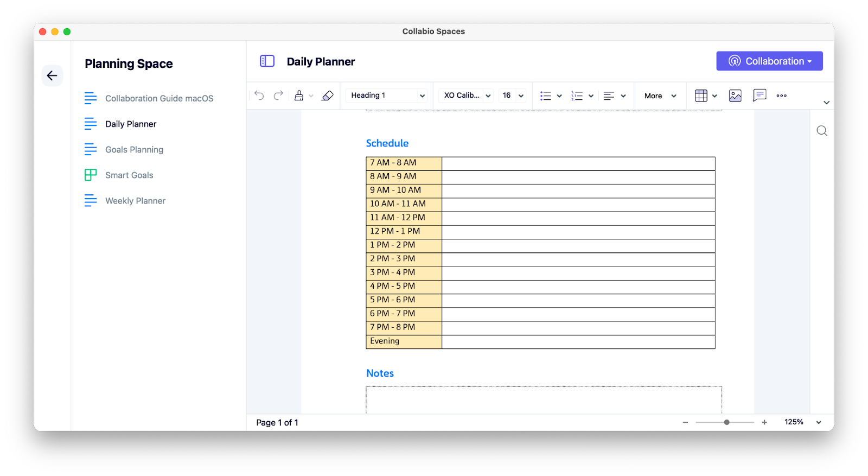Click the undo arrow icon

pos(259,96)
